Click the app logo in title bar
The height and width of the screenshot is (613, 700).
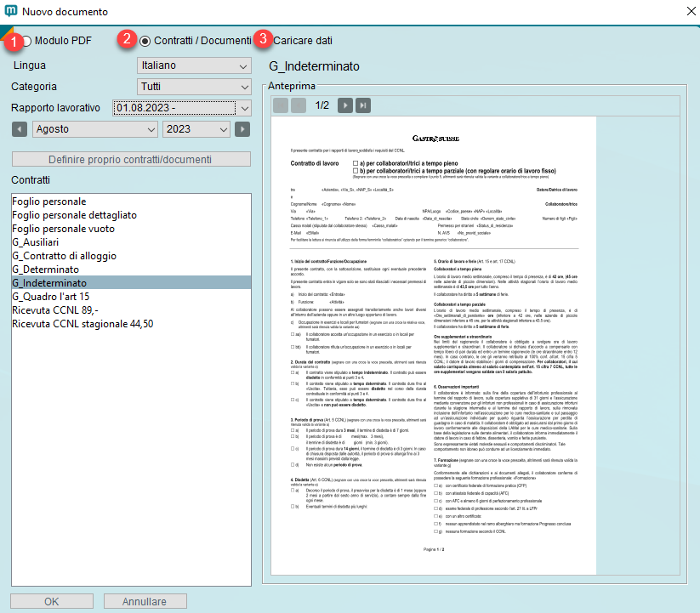point(9,11)
